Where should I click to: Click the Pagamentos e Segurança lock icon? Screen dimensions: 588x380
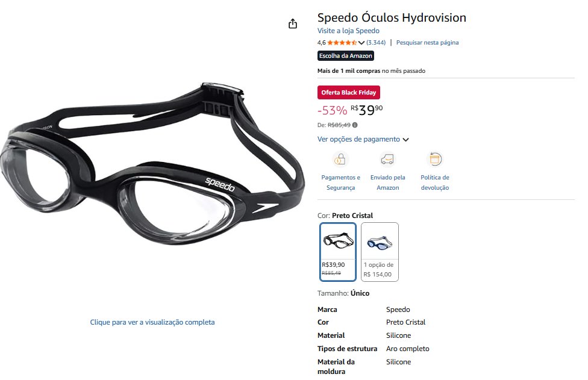[x=340, y=159]
